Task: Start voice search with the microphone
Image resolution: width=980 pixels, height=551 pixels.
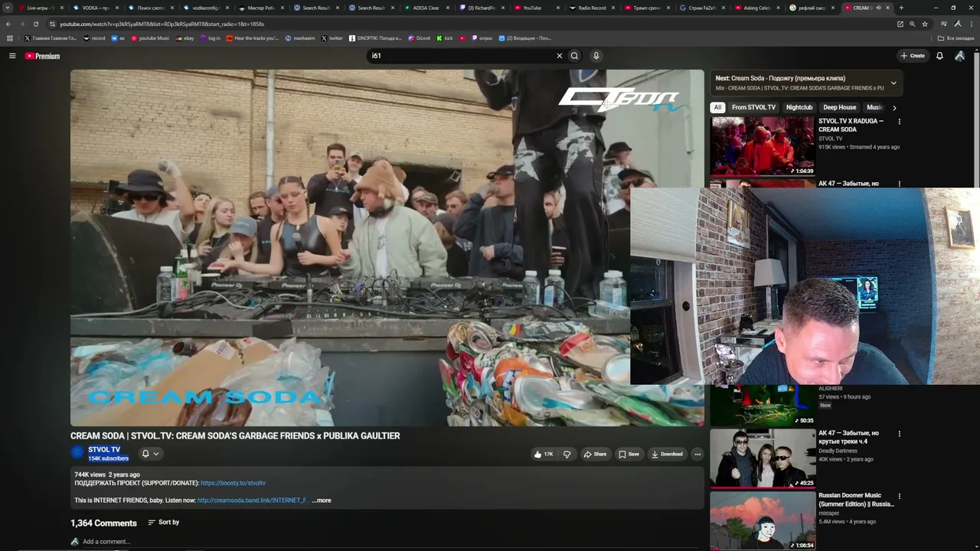Action: 596,56
